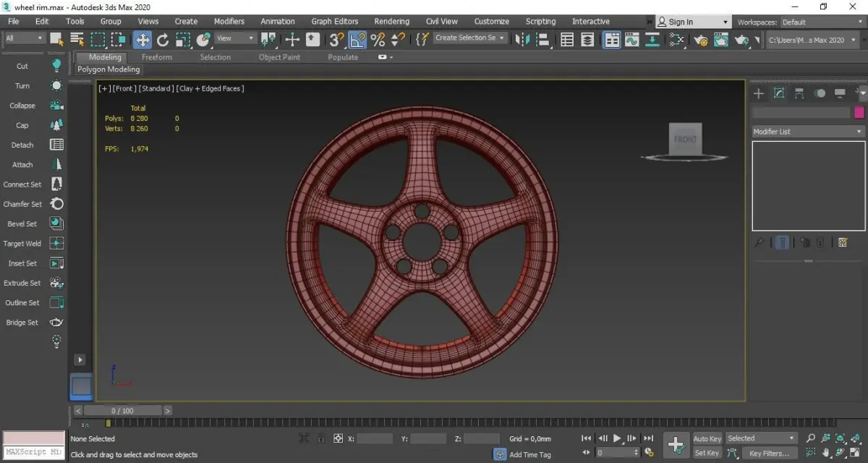Image resolution: width=868 pixels, height=463 pixels.
Task: Open the Modify panel tab icon
Action: coord(779,93)
